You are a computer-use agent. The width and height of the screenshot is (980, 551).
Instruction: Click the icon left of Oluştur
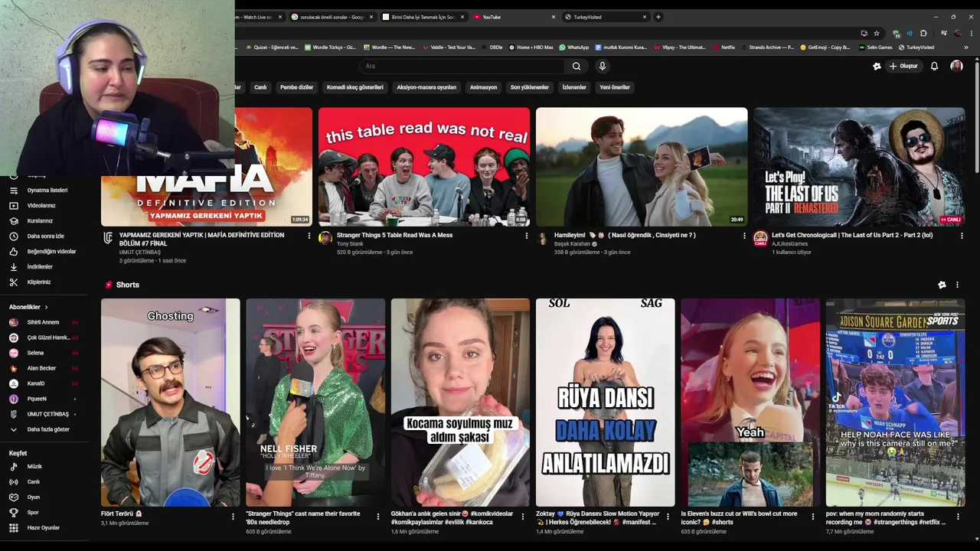877,67
